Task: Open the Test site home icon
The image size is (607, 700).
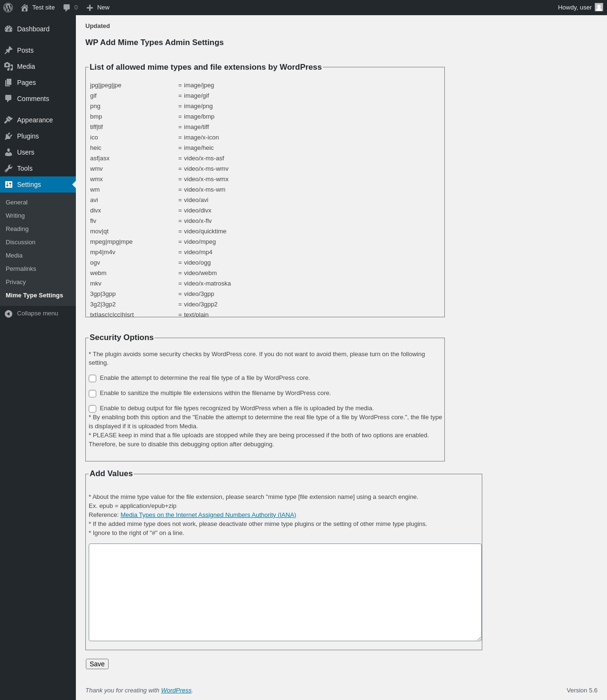Action: click(x=25, y=8)
